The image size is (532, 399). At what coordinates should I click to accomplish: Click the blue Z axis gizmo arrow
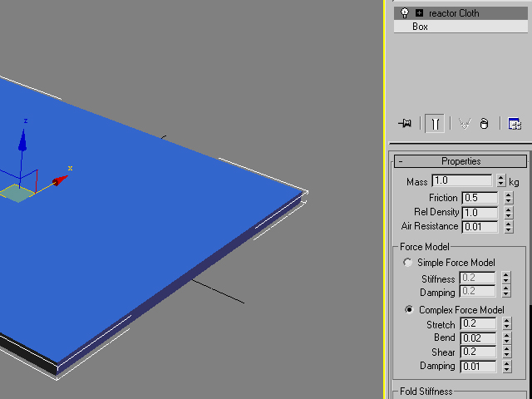(x=22, y=141)
